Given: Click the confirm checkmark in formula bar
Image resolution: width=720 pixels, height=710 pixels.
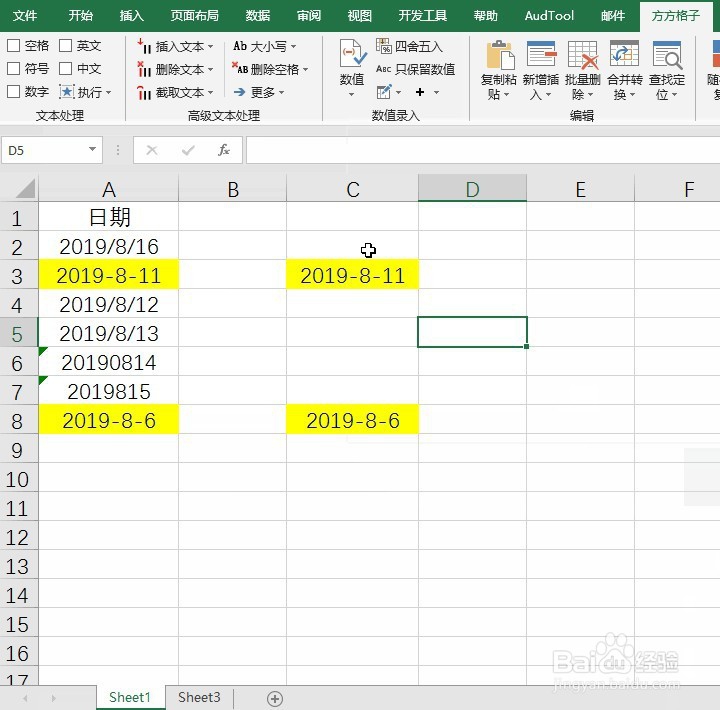Looking at the screenshot, I should point(188,150).
